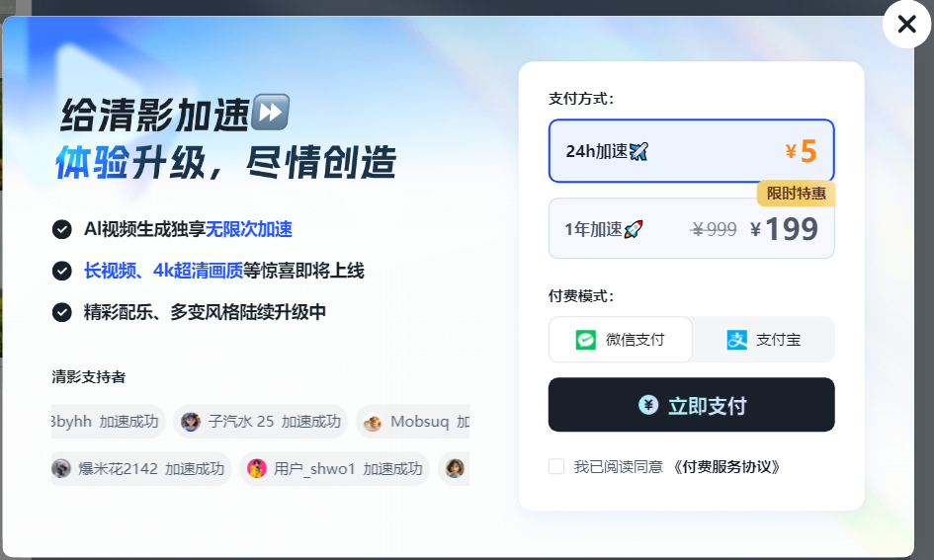
Task: Open the 《付费服务协议》 link
Action: (x=726, y=466)
